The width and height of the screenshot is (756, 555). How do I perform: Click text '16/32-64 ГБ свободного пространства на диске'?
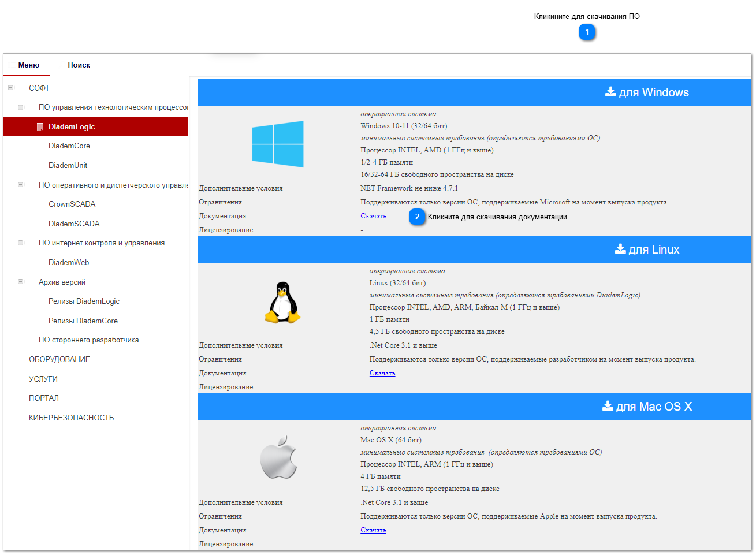[x=437, y=174]
